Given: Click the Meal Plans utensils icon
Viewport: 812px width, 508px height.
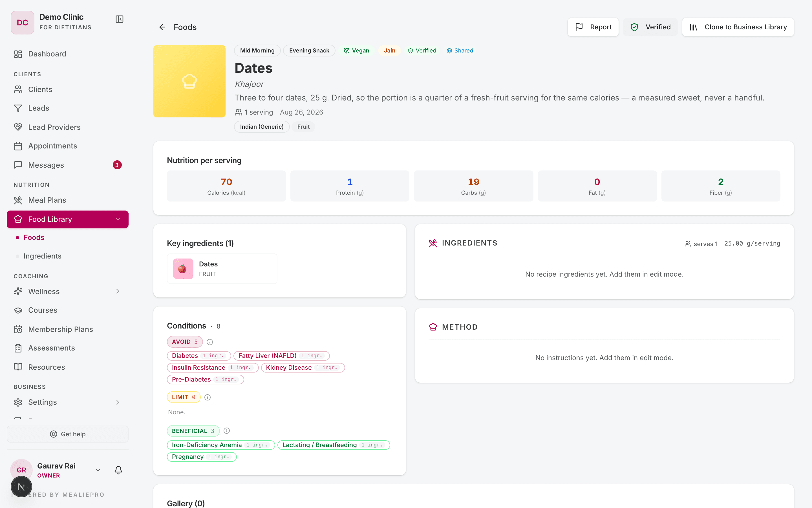Looking at the screenshot, I should point(18,200).
